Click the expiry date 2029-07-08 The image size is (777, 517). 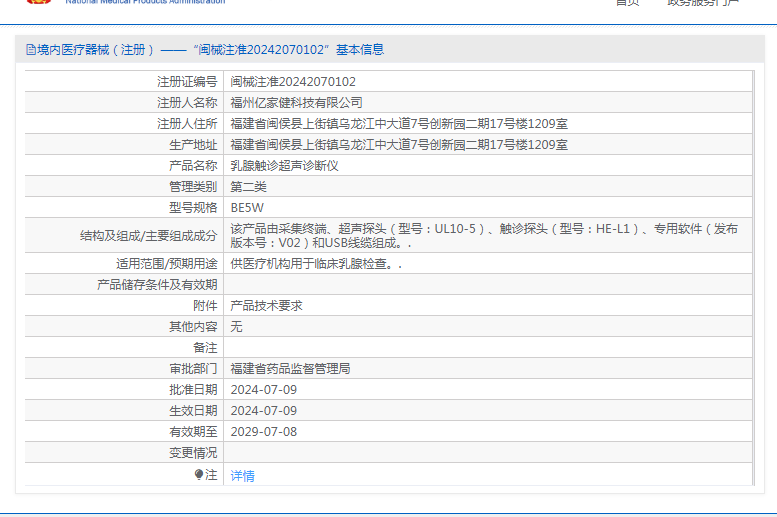(264, 432)
